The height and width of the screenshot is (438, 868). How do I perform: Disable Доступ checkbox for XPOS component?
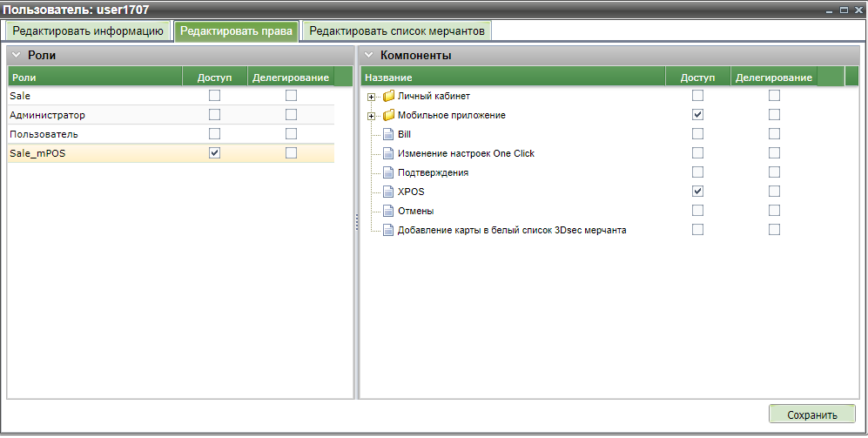pyautogui.click(x=697, y=192)
